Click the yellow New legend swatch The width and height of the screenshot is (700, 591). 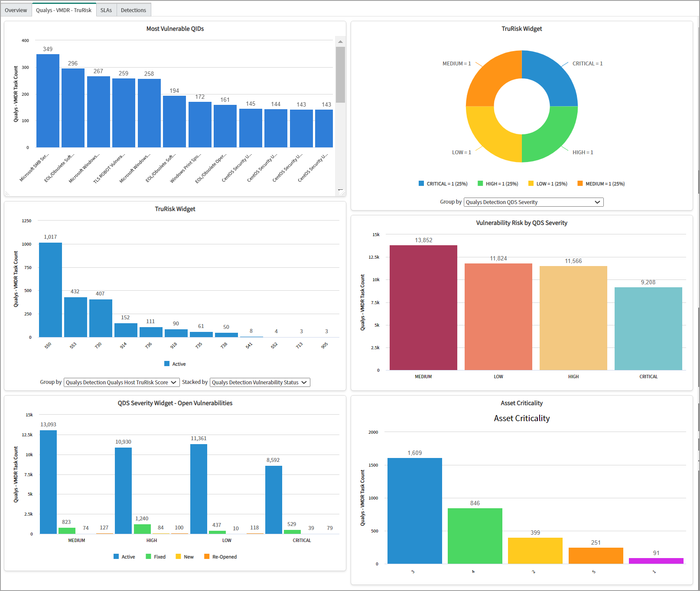[179, 556]
